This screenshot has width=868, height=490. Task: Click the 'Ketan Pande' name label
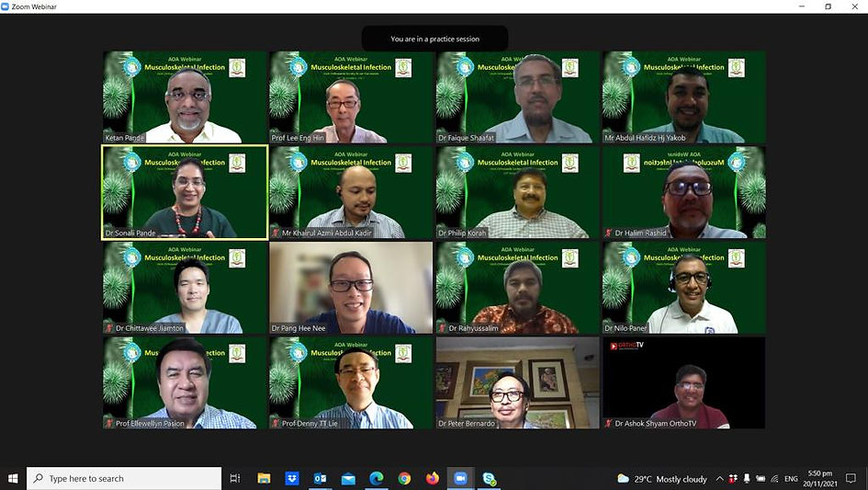point(125,138)
